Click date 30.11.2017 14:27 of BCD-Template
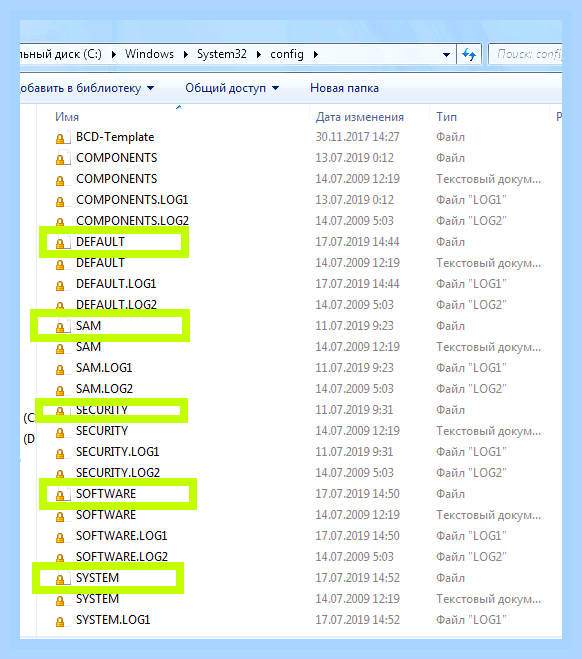 point(357,137)
